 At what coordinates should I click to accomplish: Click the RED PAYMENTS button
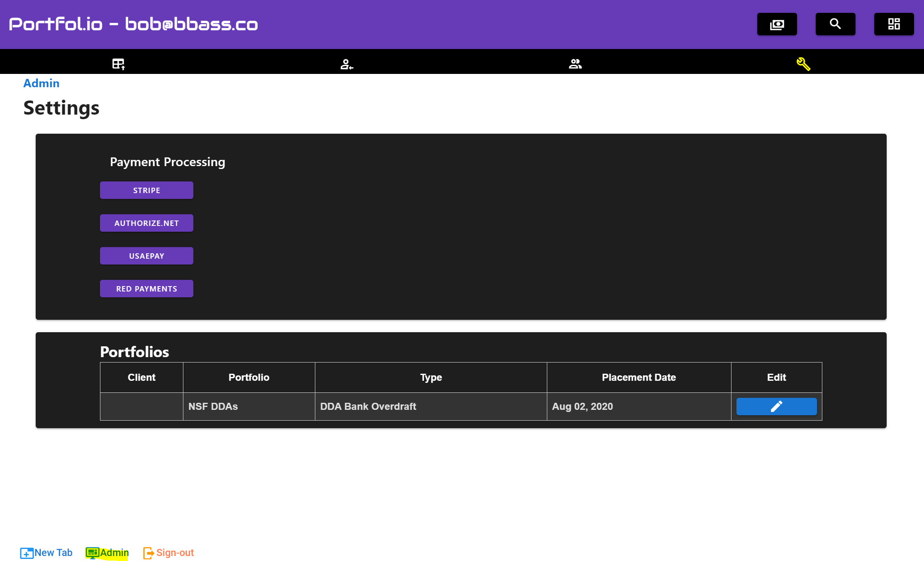(x=146, y=289)
